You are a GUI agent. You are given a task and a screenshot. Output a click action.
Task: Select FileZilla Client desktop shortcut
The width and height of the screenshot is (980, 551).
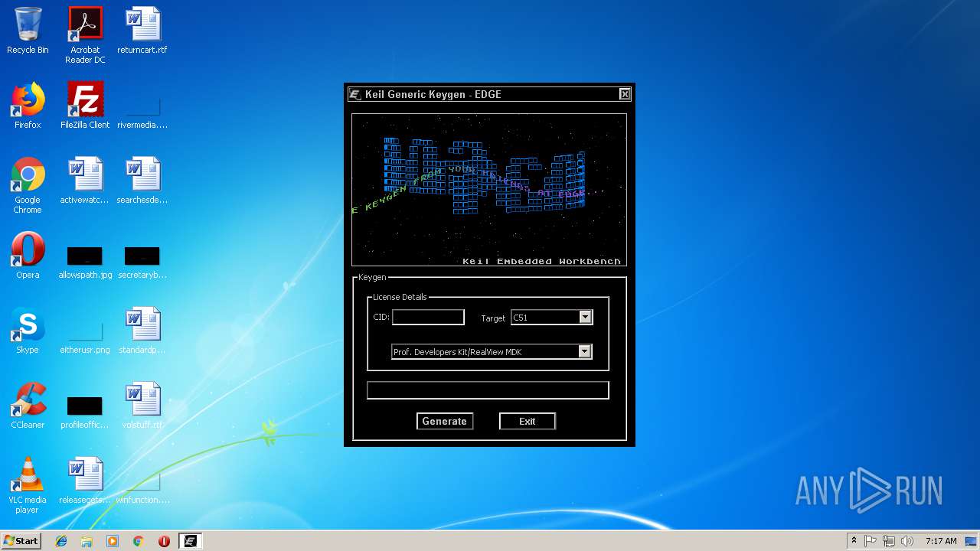pos(85,106)
